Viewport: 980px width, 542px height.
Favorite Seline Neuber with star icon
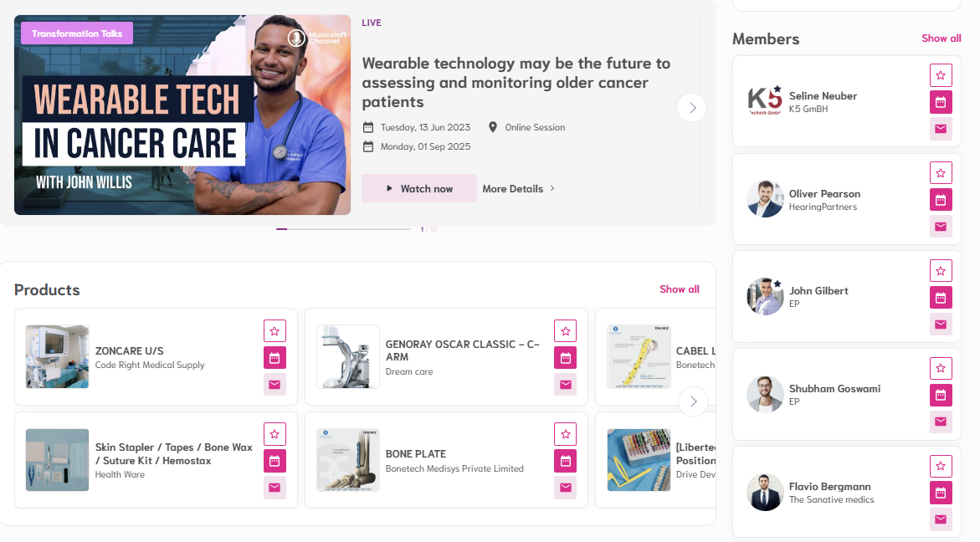tap(941, 75)
